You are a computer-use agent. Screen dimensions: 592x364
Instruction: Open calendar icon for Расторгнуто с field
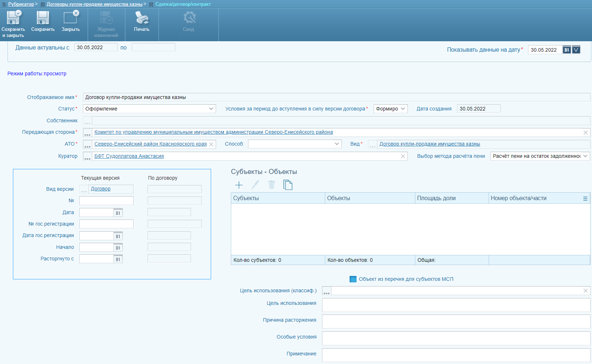[x=118, y=259]
